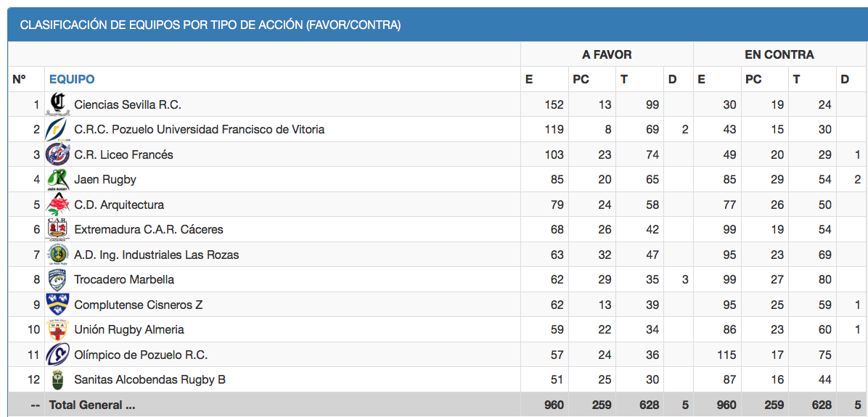Click the Extremadura C.A.R. Cáceres crest

pos(57,230)
